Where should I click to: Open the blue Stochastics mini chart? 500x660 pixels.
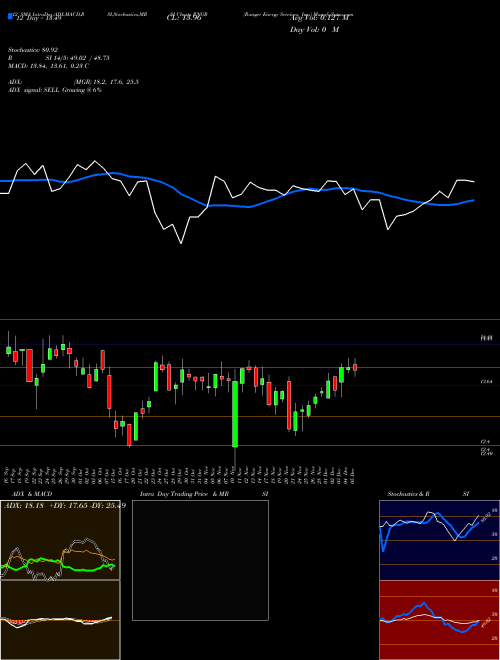(439, 540)
